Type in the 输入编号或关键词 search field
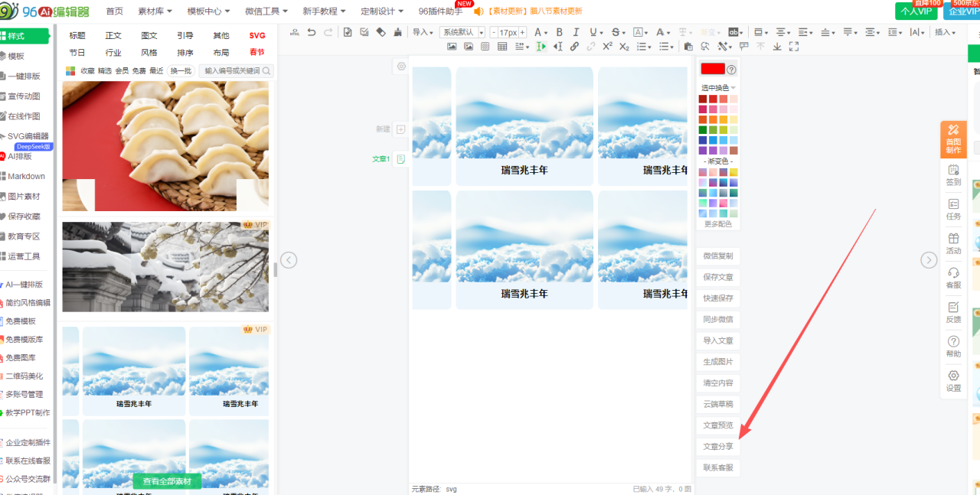 pos(231,70)
